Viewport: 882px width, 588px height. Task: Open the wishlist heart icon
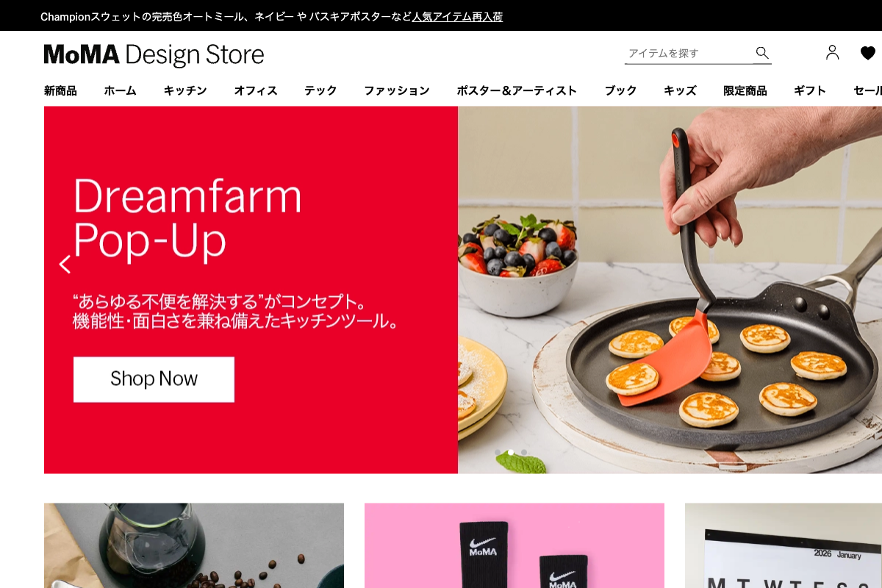click(x=868, y=53)
